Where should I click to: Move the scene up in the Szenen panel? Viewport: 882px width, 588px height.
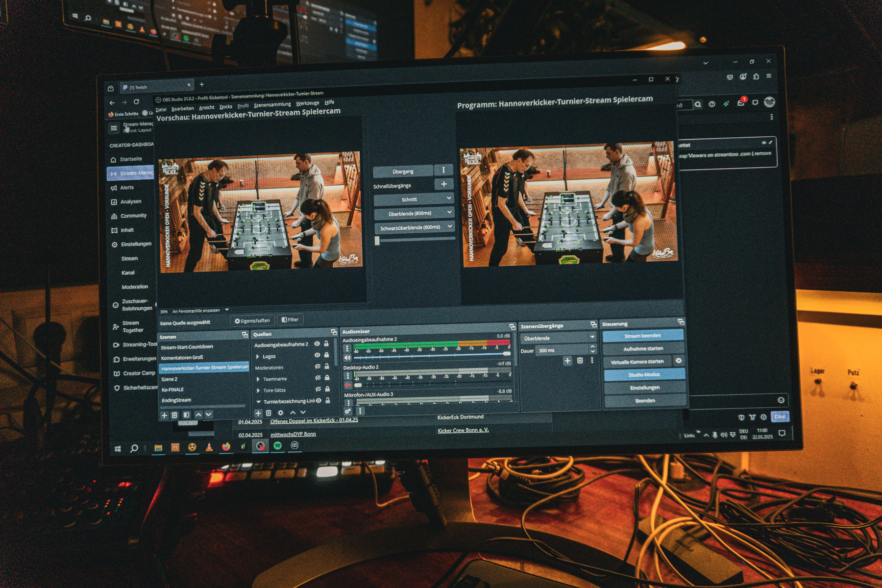coord(198,415)
